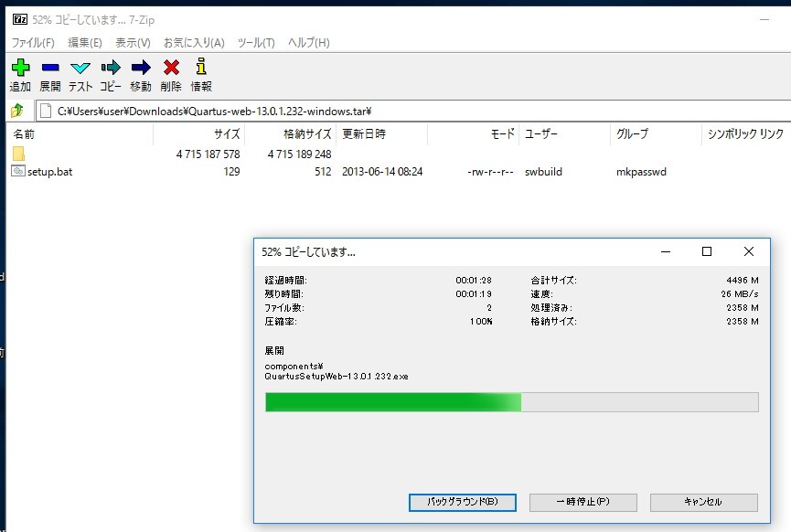Open the 表示(V) menu
791x532 pixels.
click(x=133, y=42)
